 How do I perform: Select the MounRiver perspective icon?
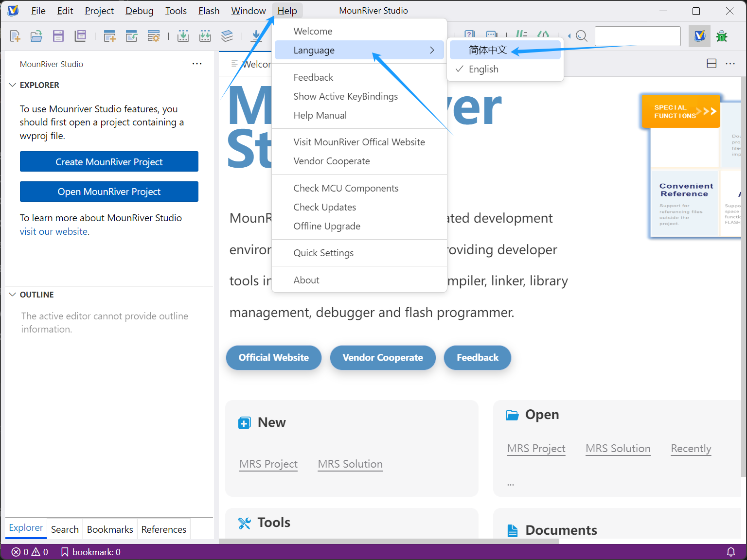click(x=700, y=36)
